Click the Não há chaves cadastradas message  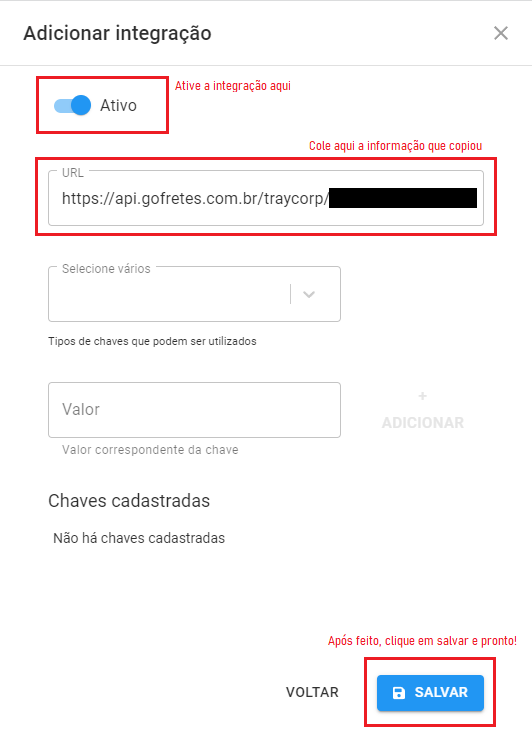click(139, 538)
